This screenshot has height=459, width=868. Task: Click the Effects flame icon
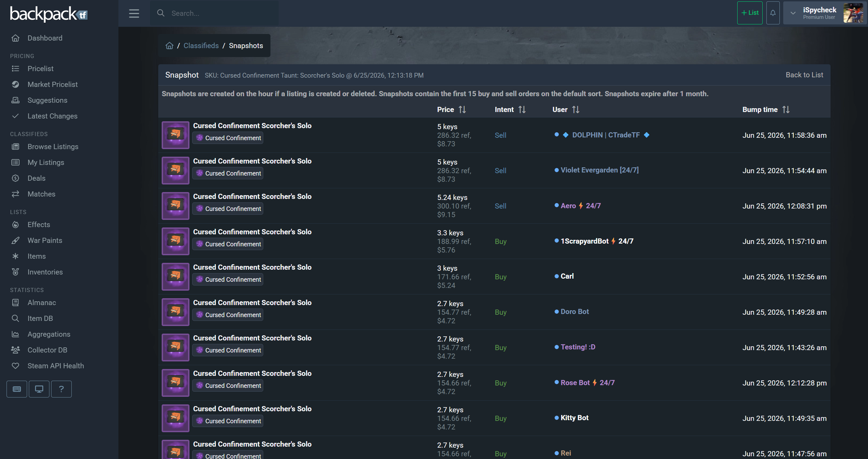(15, 225)
